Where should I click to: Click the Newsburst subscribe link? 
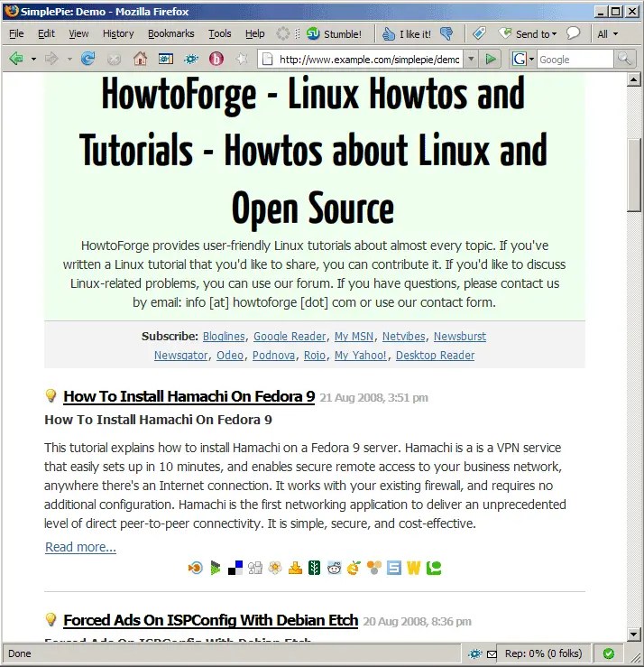(459, 336)
